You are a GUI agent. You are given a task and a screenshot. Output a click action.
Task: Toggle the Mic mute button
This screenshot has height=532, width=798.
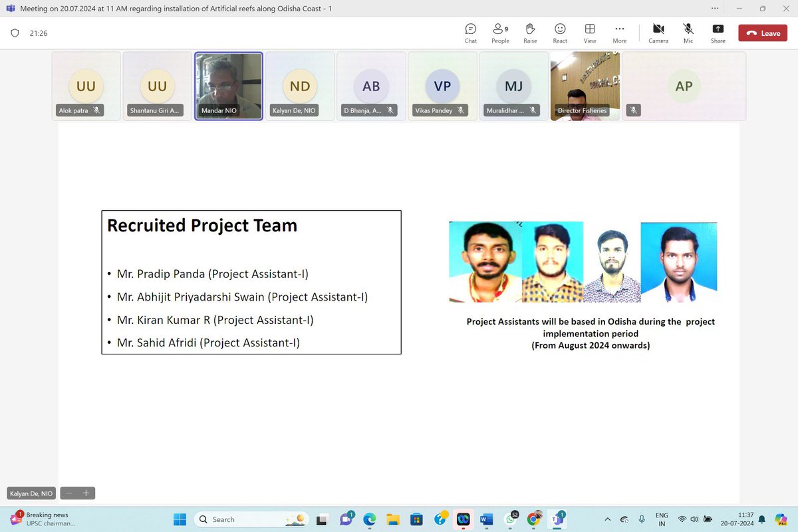click(688, 33)
